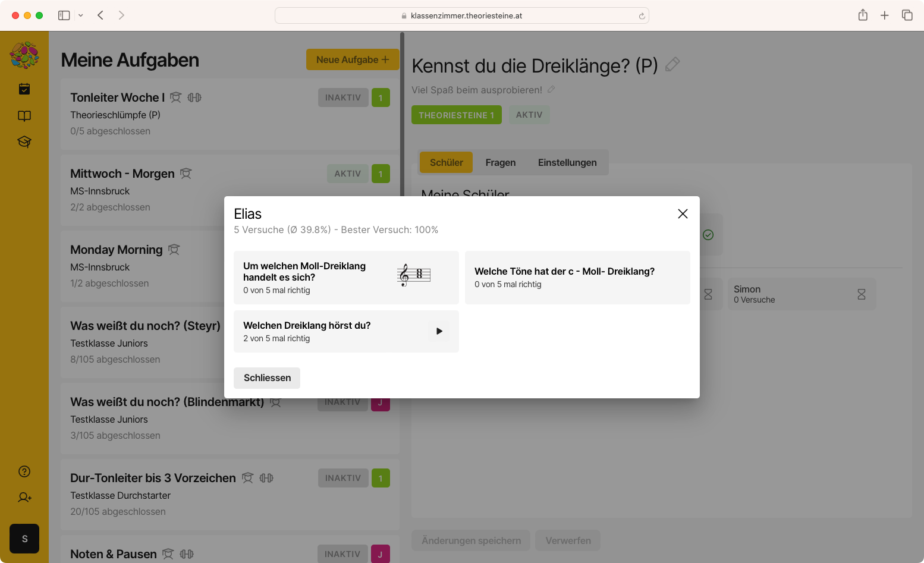Click the INAKTIV badge on Tonleiter Woche I
This screenshot has height=563, width=924.
pyautogui.click(x=343, y=97)
